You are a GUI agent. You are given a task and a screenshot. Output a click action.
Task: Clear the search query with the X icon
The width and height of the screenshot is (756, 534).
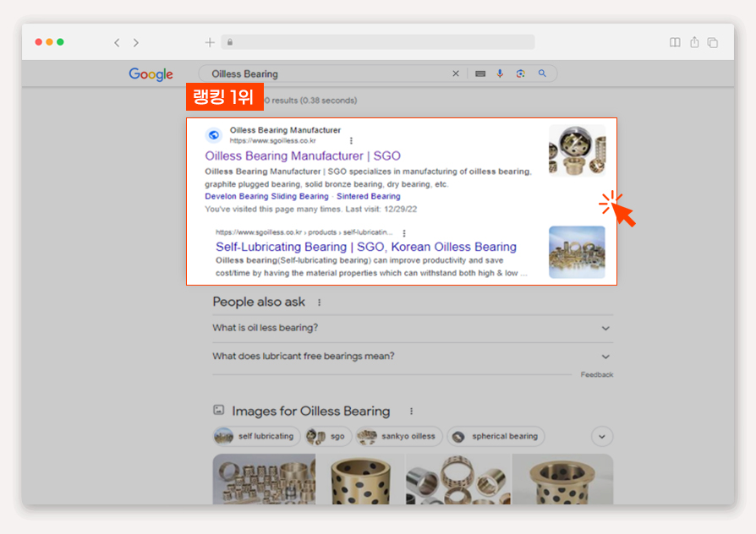[x=456, y=74]
